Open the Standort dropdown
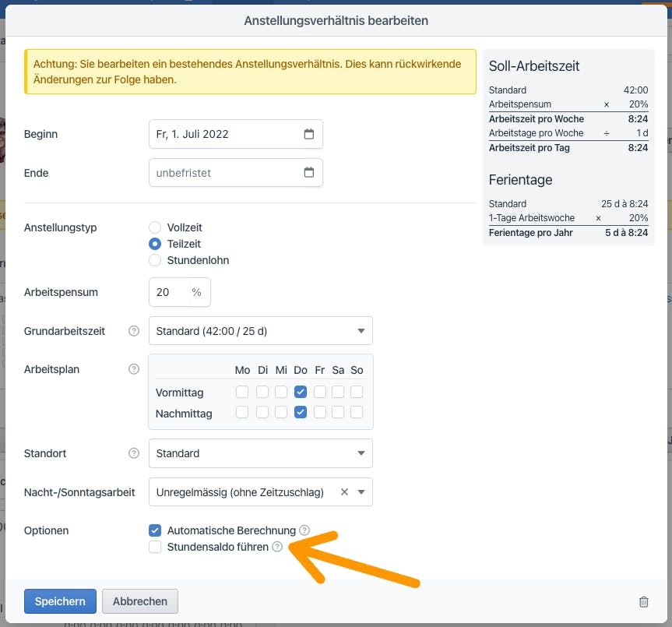Viewport: 672px width, 627px height. coord(261,453)
